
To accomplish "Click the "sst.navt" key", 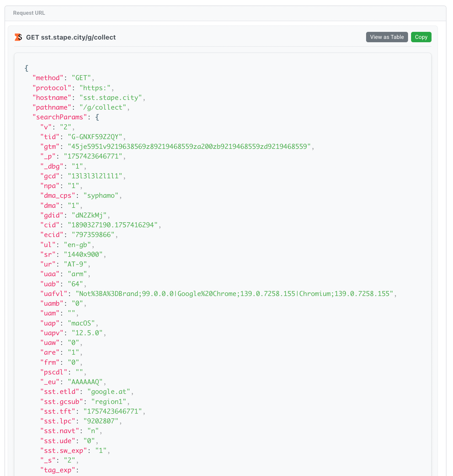I will click(60, 431).
